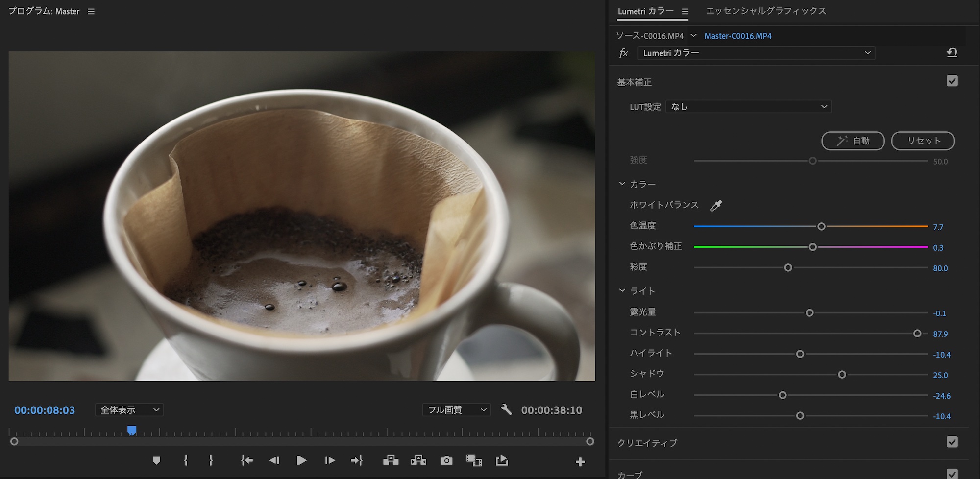This screenshot has width=980, height=479.
Task: Open the wrench settings menu
Action: pyautogui.click(x=506, y=409)
